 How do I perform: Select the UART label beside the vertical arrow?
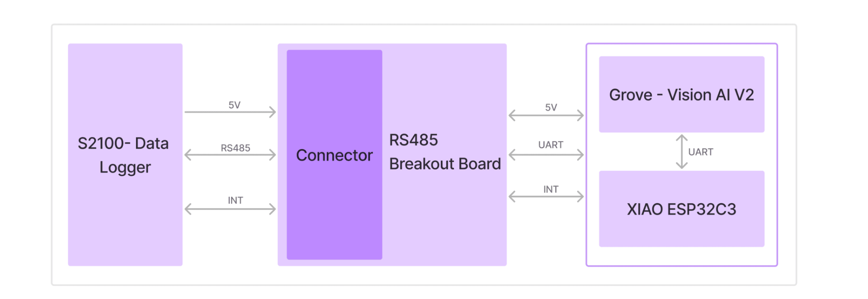[x=700, y=152]
